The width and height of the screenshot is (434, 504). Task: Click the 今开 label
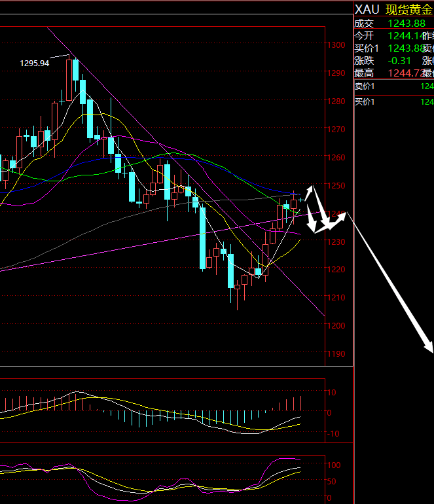tap(364, 36)
